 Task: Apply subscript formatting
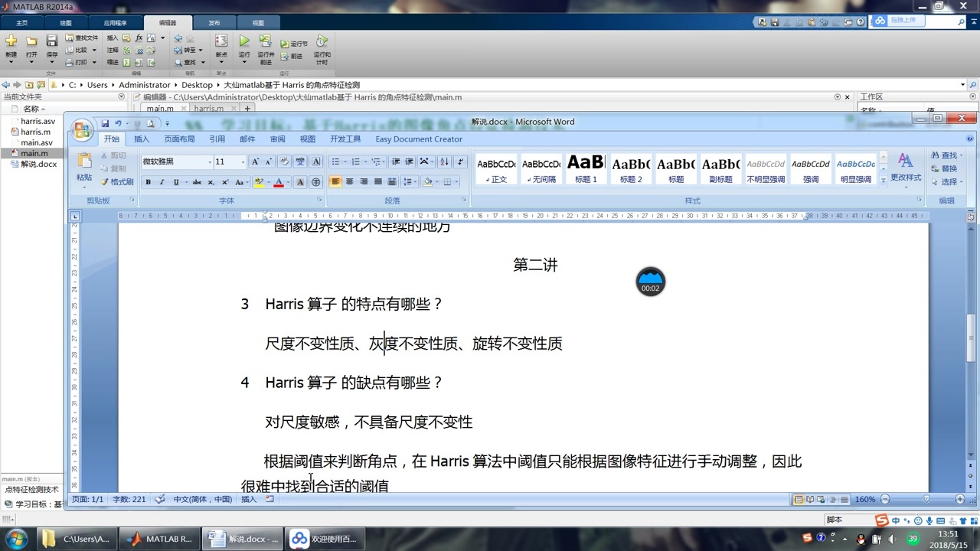211,182
